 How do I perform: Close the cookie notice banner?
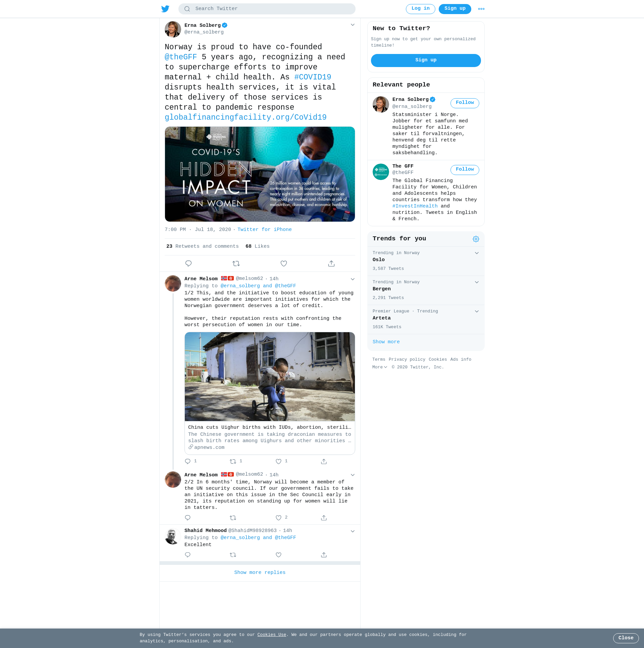[626, 638]
